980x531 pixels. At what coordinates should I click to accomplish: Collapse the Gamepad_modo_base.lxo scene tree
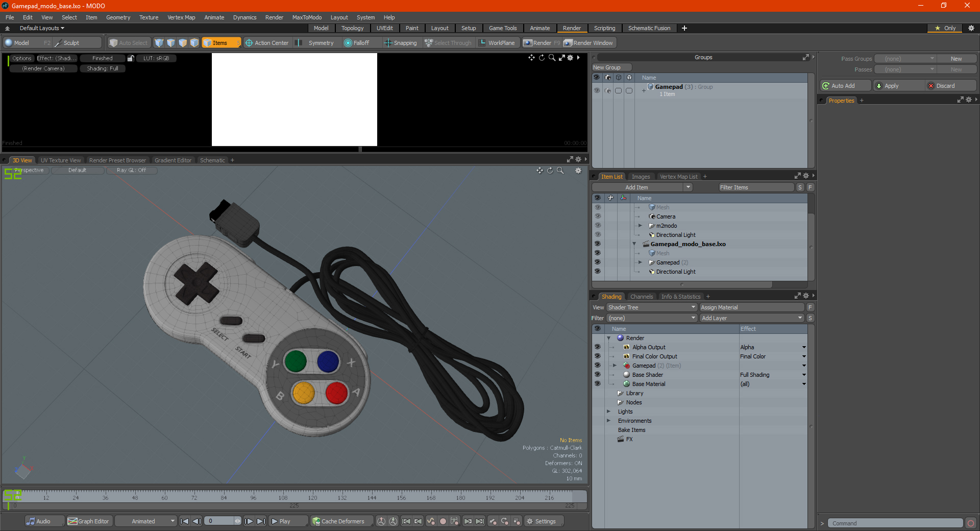click(x=634, y=244)
